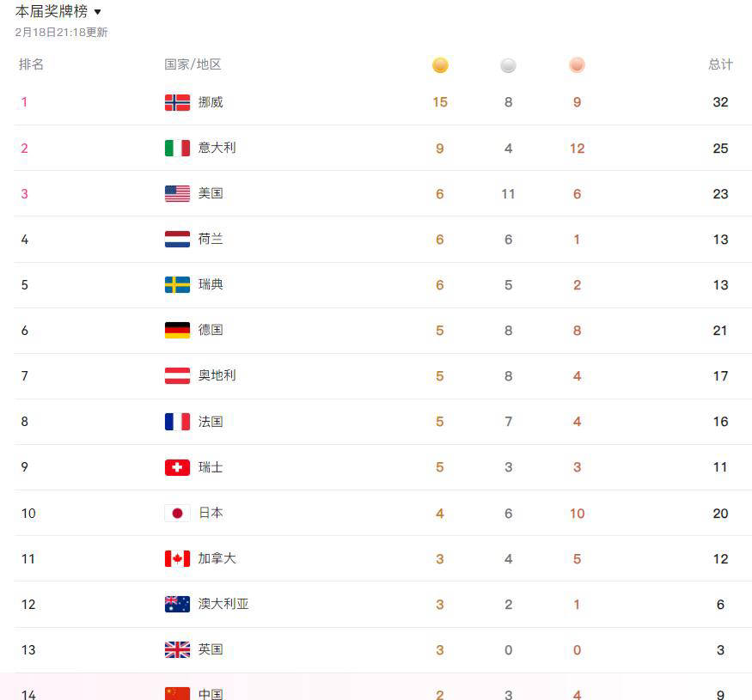Click the Switzerland flag icon

pos(177,467)
